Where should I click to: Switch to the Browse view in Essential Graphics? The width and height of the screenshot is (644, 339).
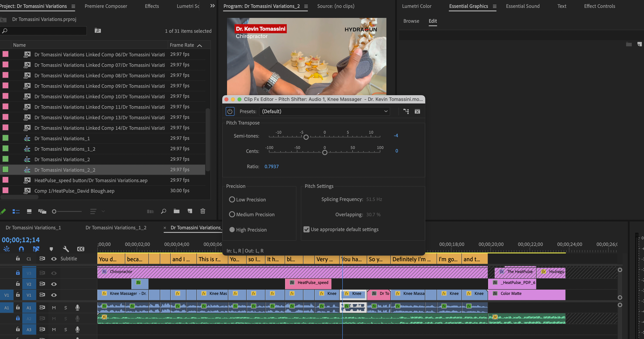tap(411, 21)
